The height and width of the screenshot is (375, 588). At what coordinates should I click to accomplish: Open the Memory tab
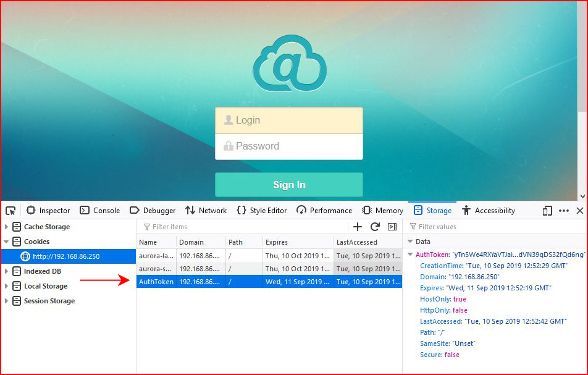382,211
